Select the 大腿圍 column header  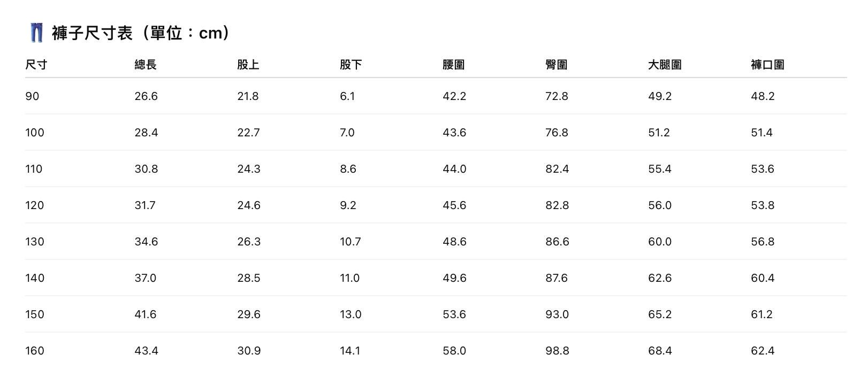665,65
